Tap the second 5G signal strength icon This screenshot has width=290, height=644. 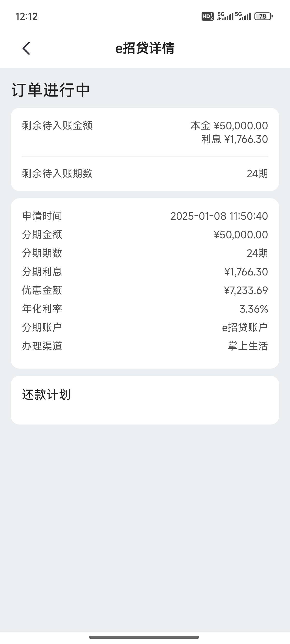pos(243,16)
